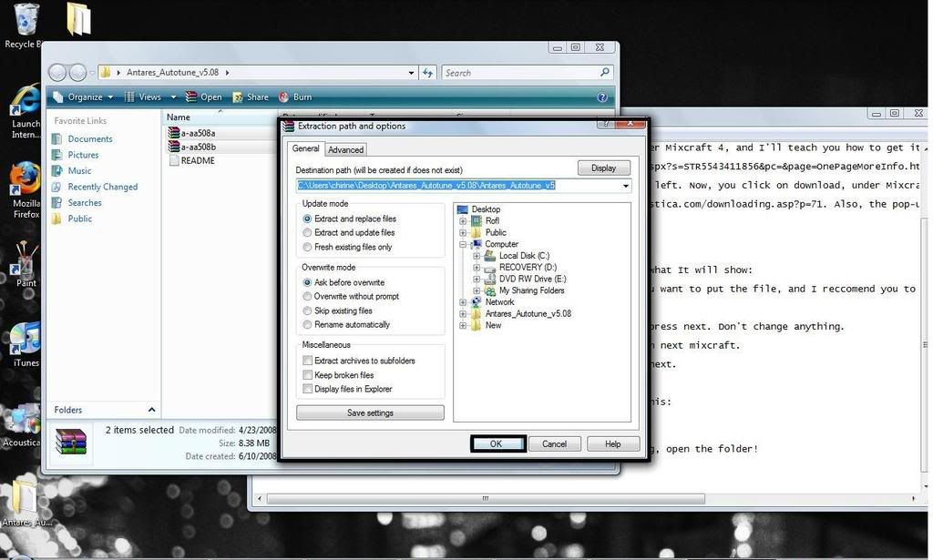
Task: Expand the My Sharing Folders node
Action: coord(477,290)
